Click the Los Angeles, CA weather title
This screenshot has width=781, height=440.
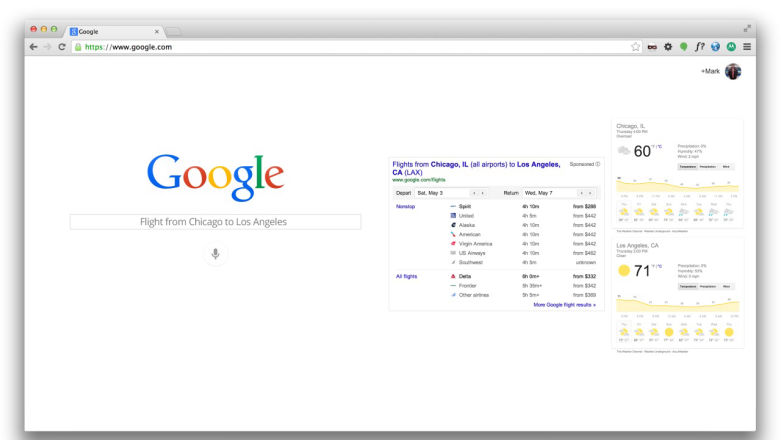tap(638, 246)
